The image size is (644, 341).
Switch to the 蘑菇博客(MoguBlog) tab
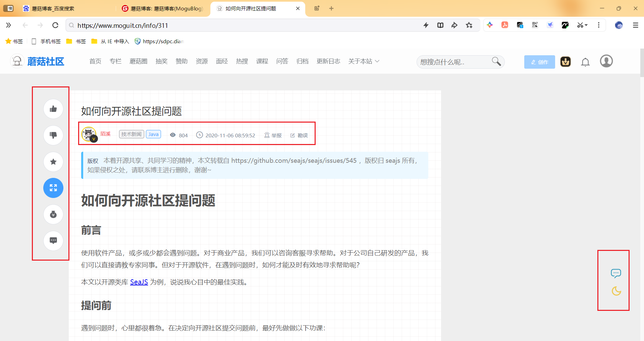[x=163, y=8]
